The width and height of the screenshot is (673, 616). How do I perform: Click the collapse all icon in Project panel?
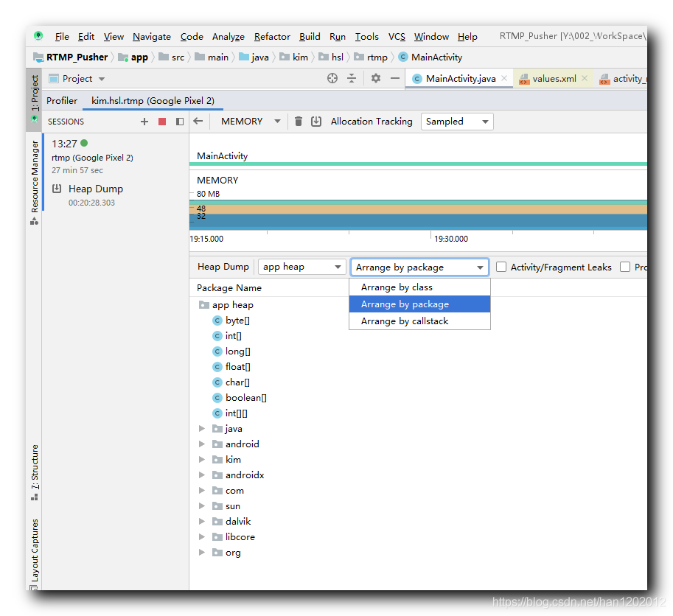click(x=352, y=79)
